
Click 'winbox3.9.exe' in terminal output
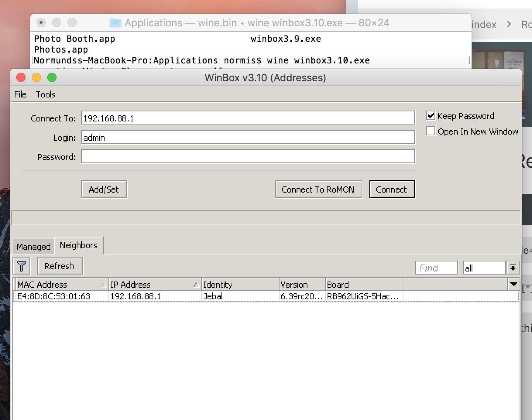click(286, 39)
